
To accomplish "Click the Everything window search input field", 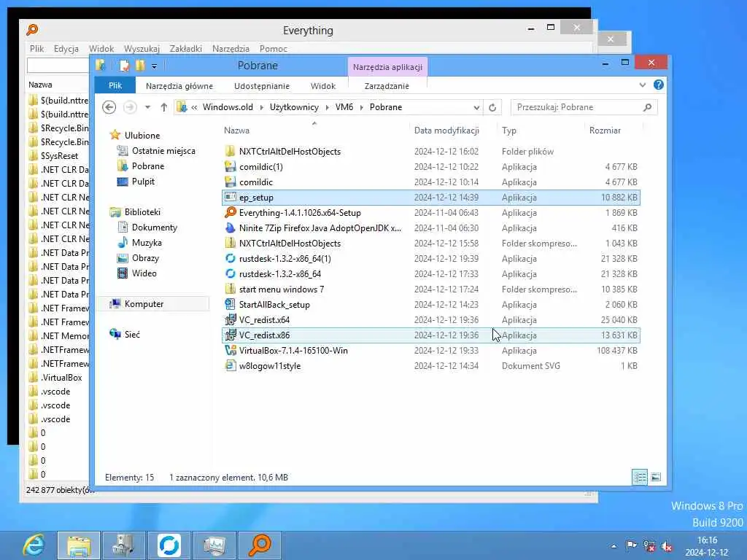I will tap(58, 65).
